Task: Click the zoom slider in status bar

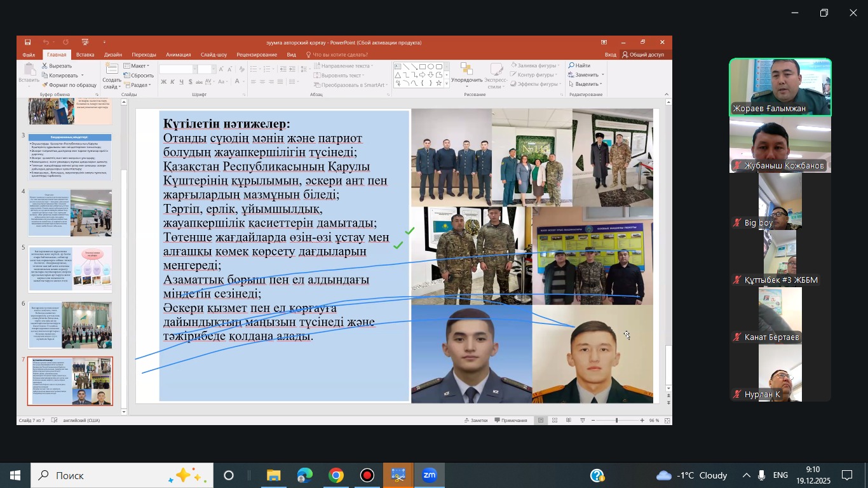Action: click(x=616, y=421)
